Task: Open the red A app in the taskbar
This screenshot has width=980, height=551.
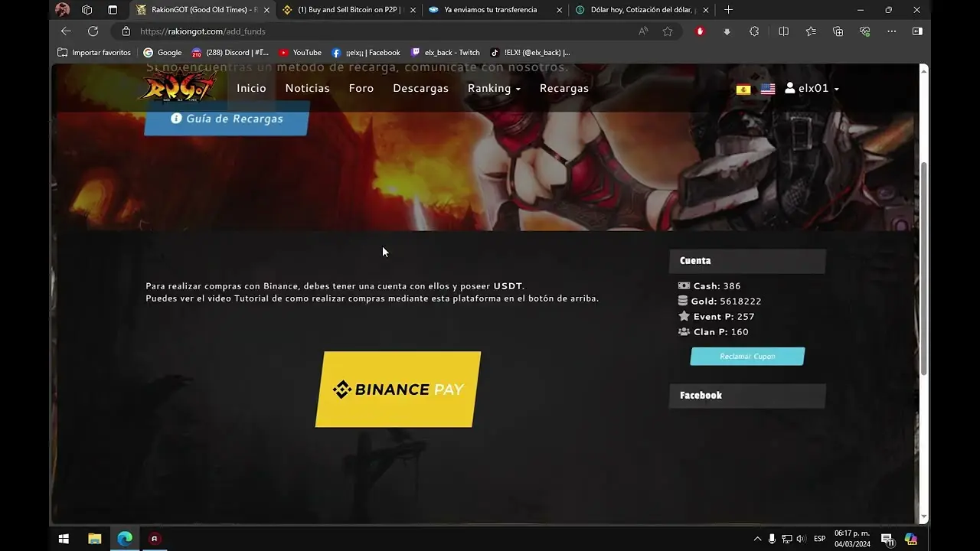Action: coord(155,539)
